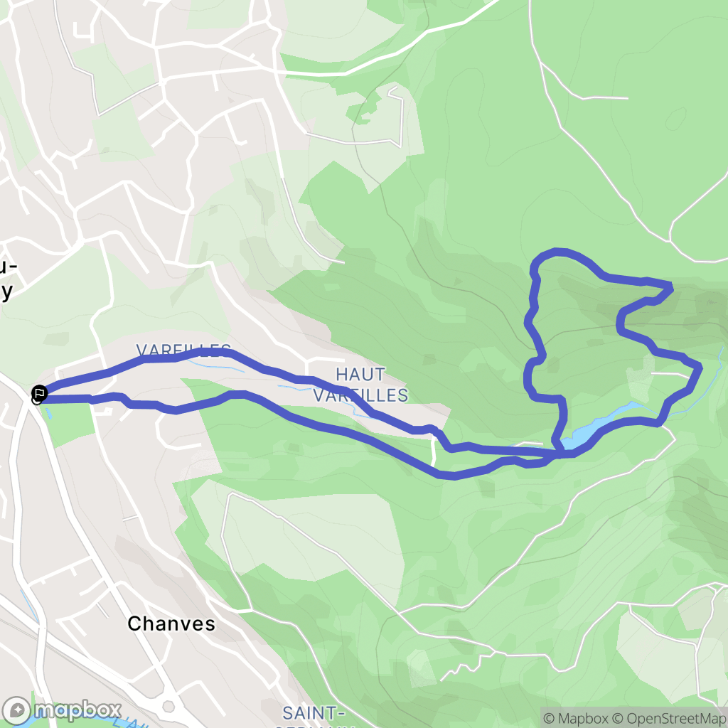Click the route's northernmost rounded bend
The width and height of the screenshot is (728, 728).
coord(557,252)
